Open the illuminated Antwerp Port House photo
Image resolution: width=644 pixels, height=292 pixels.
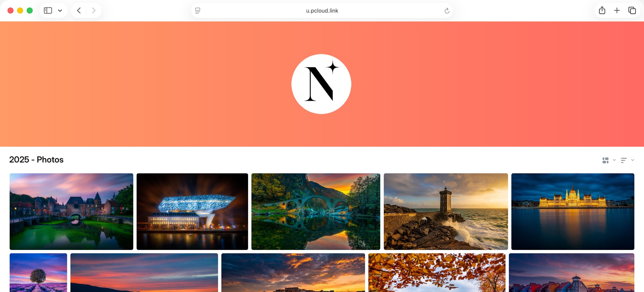click(192, 211)
